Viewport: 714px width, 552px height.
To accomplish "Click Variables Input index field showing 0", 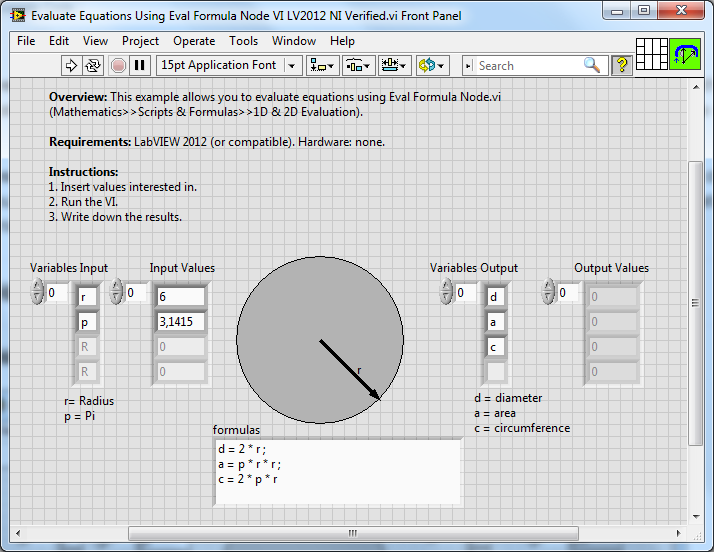I will (x=56, y=292).
